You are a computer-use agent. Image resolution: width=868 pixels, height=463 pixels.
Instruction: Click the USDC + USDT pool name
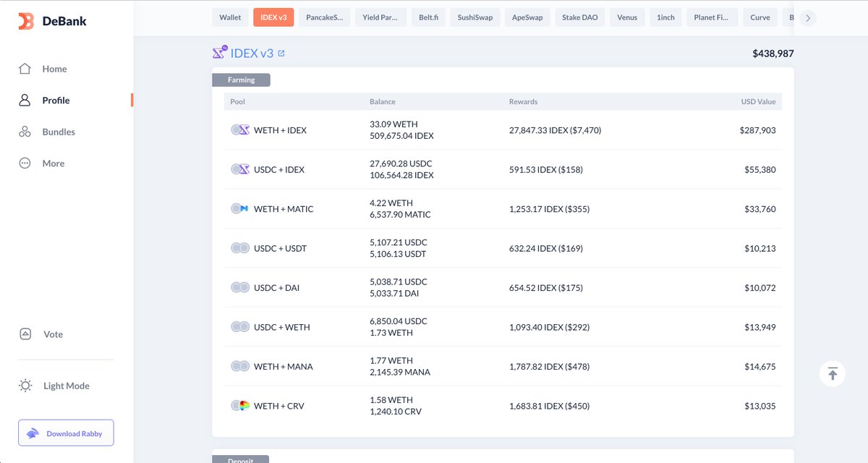[x=280, y=248]
